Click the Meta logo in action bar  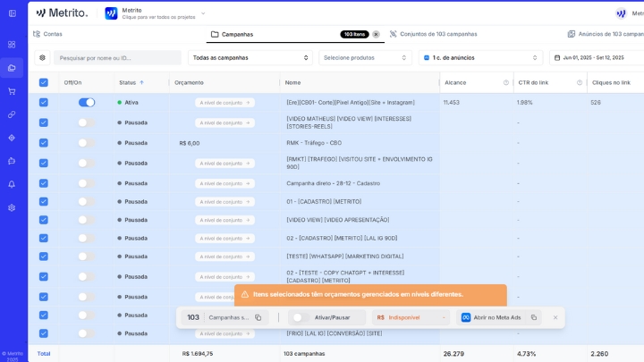pyautogui.click(x=466, y=317)
